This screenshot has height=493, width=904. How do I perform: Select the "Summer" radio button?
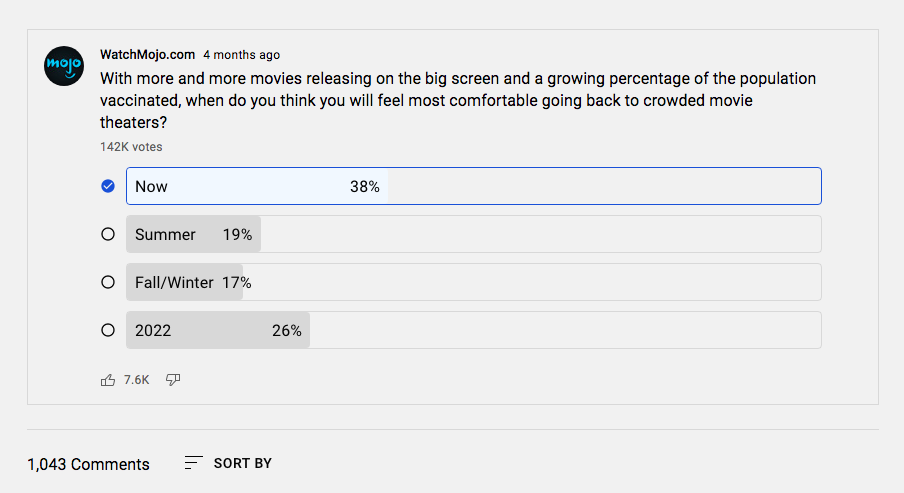[x=108, y=234]
